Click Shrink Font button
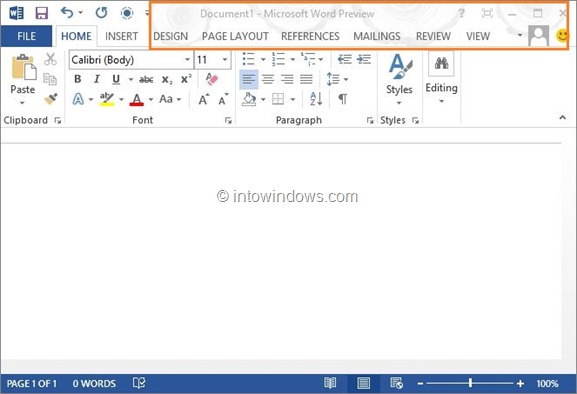The image size is (577, 394). point(223,99)
